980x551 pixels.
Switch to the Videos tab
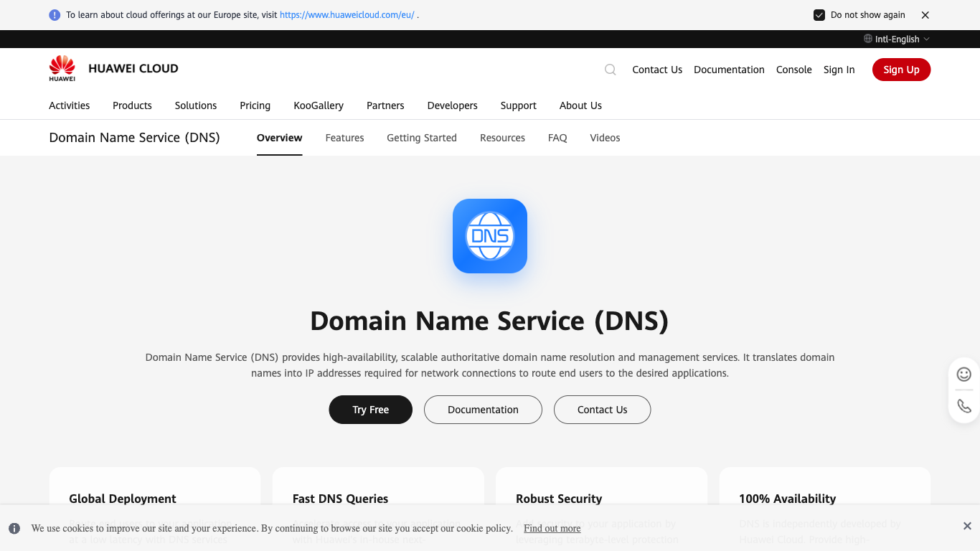coord(605,138)
